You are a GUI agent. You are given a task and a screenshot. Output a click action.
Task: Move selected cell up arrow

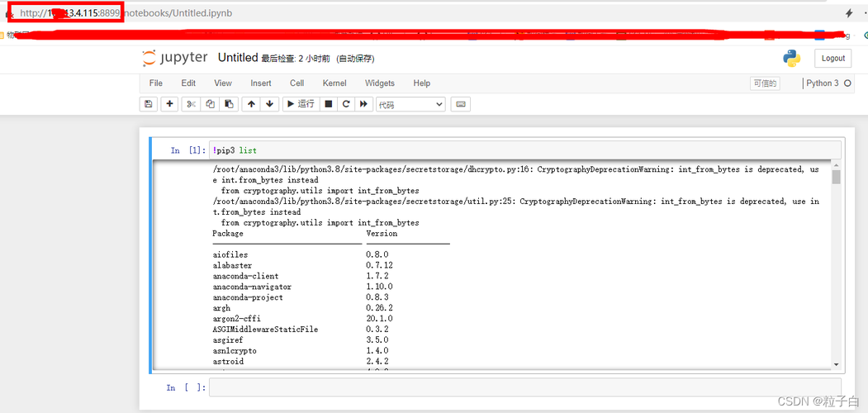coord(251,103)
